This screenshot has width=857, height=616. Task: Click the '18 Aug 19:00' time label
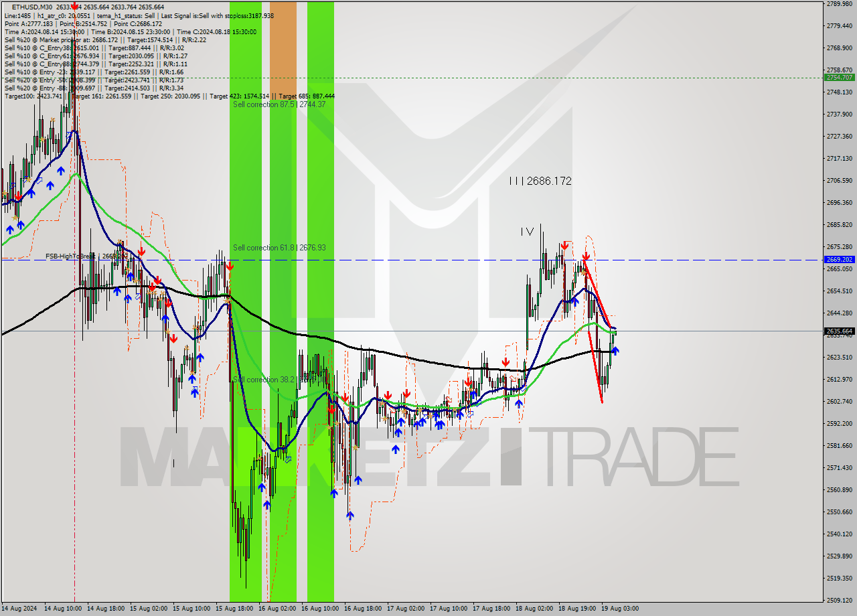[577, 609]
